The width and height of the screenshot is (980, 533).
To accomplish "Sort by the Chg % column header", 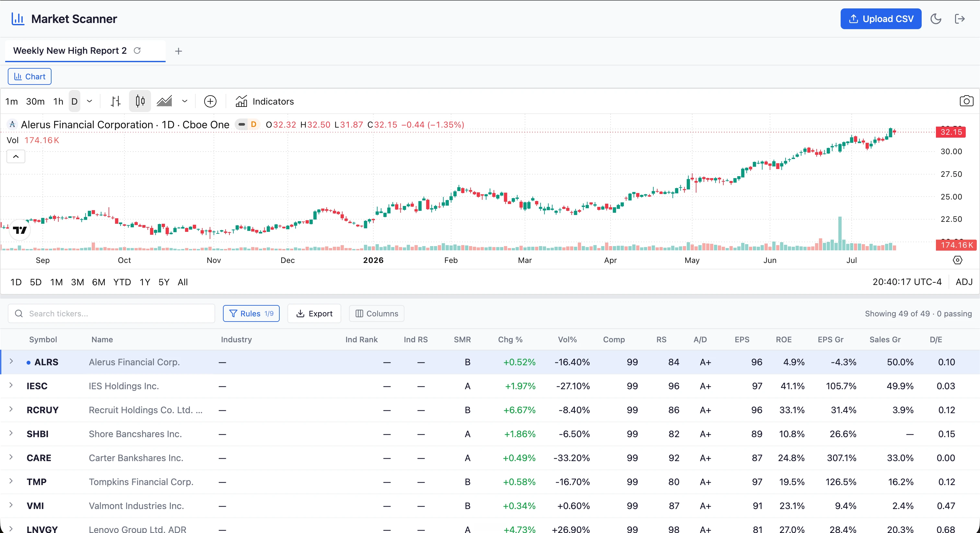I will pos(510,339).
